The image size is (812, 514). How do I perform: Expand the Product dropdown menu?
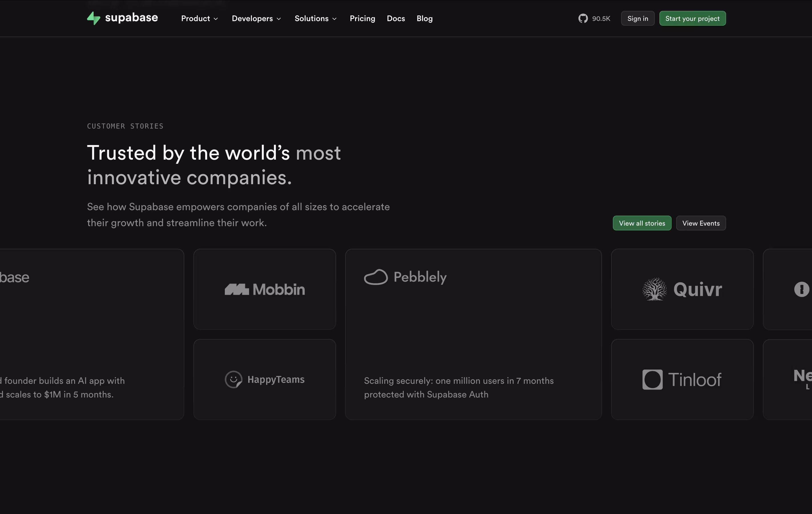pyautogui.click(x=199, y=19)
